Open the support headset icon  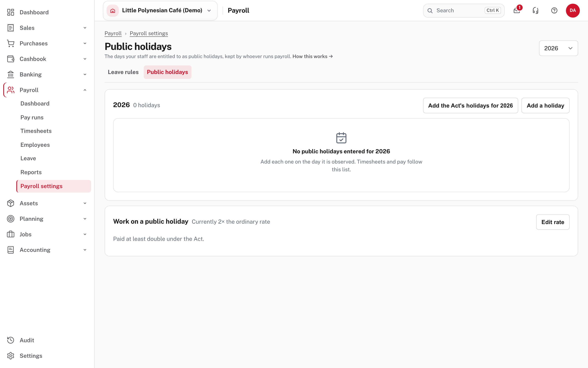(536, 10)
